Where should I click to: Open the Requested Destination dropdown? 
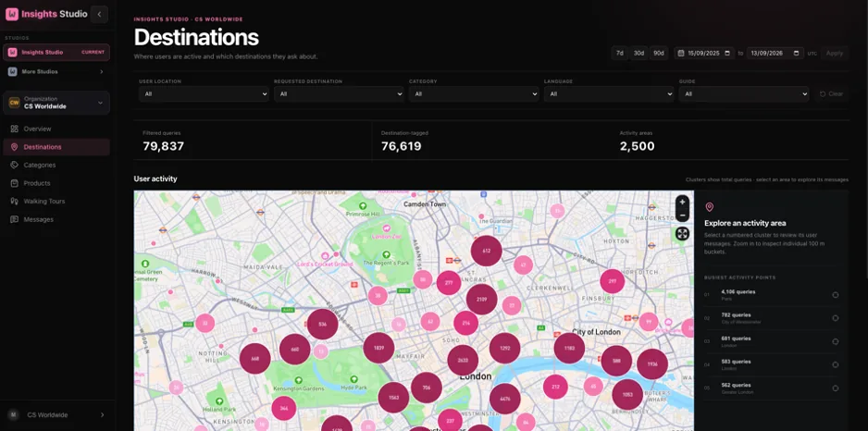point(339,94)
